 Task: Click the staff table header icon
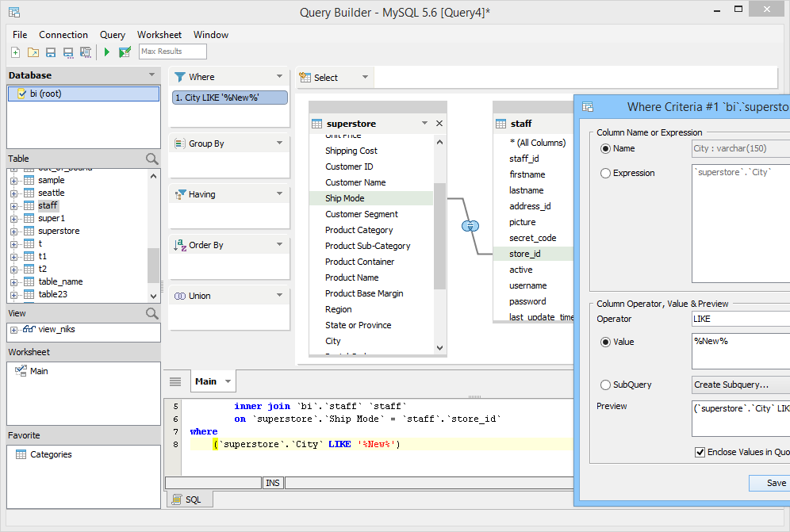pos(500,124)
